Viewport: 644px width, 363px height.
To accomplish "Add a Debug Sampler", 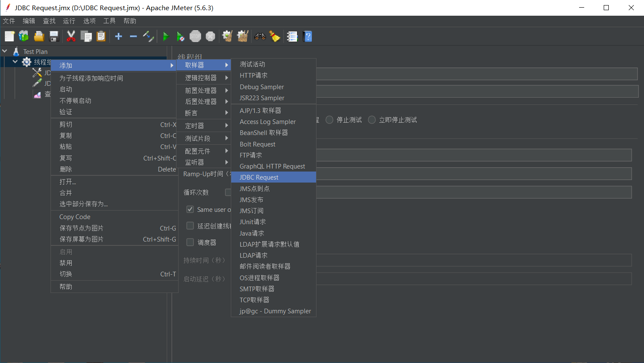I will (274, 87).
